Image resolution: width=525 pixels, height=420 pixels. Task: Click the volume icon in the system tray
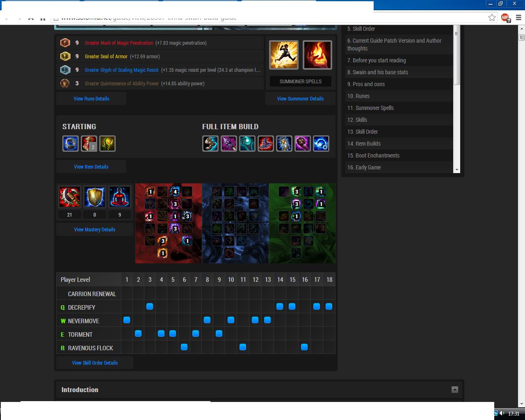[502, 413]
